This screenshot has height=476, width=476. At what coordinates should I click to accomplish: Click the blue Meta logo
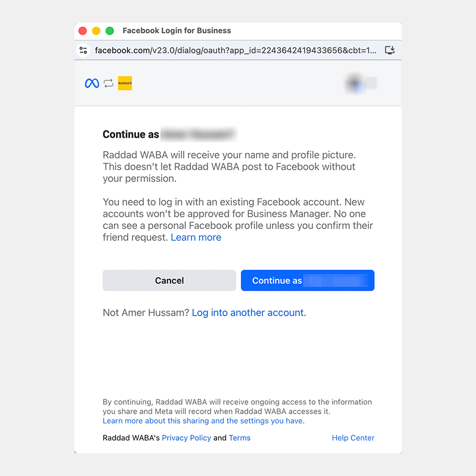[x=92, y=83]
